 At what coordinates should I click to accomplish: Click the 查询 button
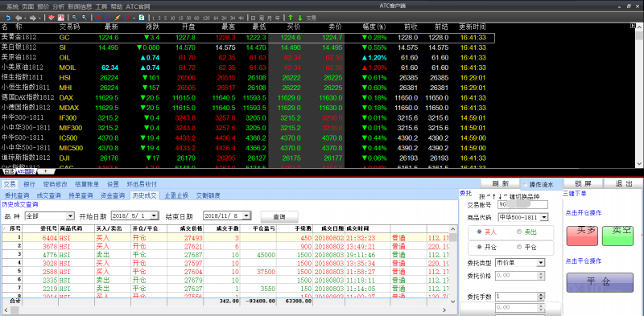coord(279,216)
